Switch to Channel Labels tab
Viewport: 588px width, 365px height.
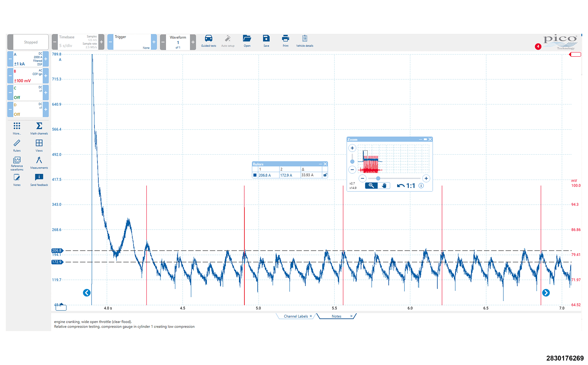click(x=296, y=316)
